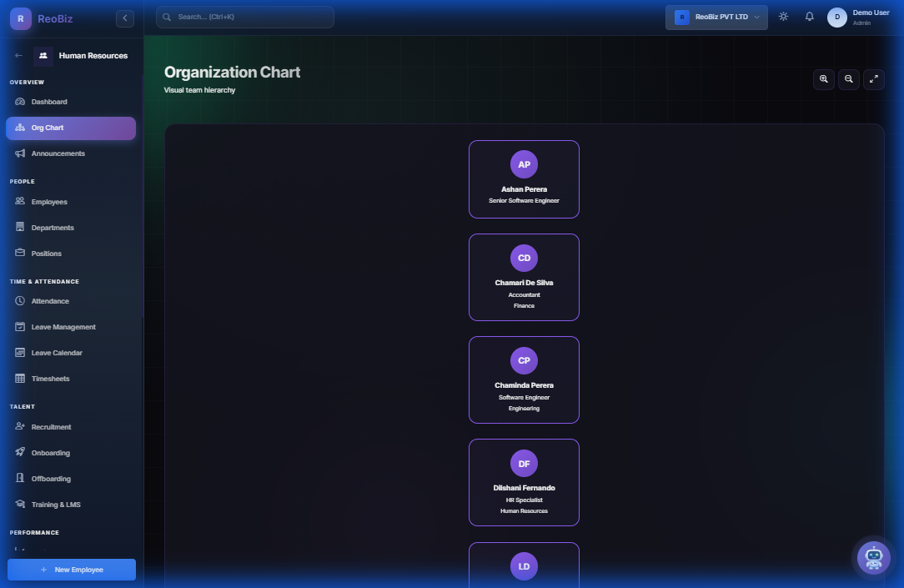This screenshot has height=588, width=904.
Task: Click the New Employee button
Action: tap(71, 569)
